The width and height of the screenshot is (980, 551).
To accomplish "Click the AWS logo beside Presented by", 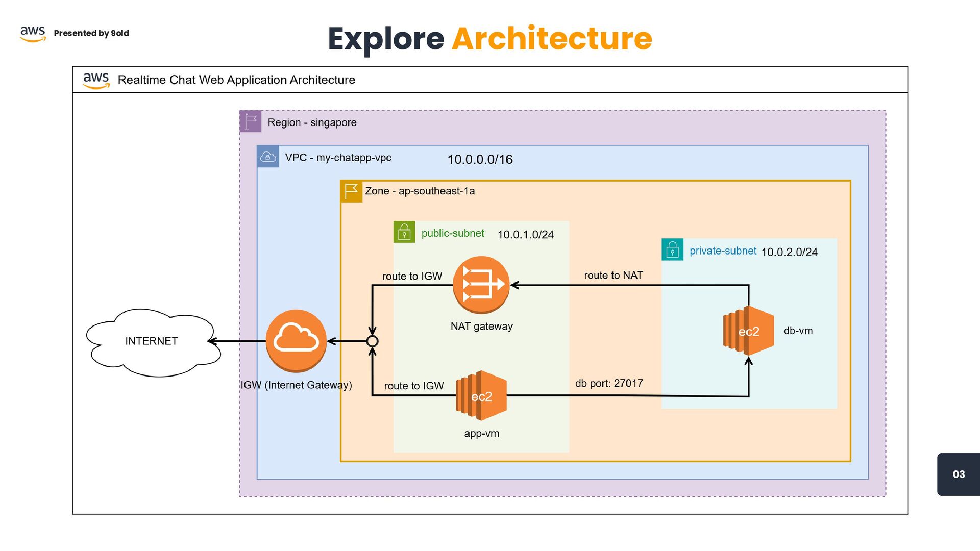I will pos(33,33).
